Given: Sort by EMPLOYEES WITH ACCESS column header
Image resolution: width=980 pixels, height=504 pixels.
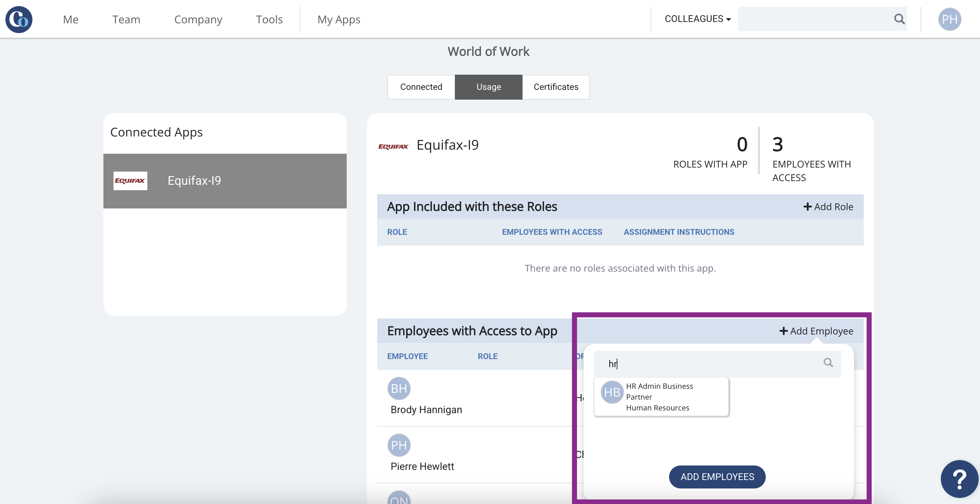Looking at the screenshot, I should [x=552, y=232].
